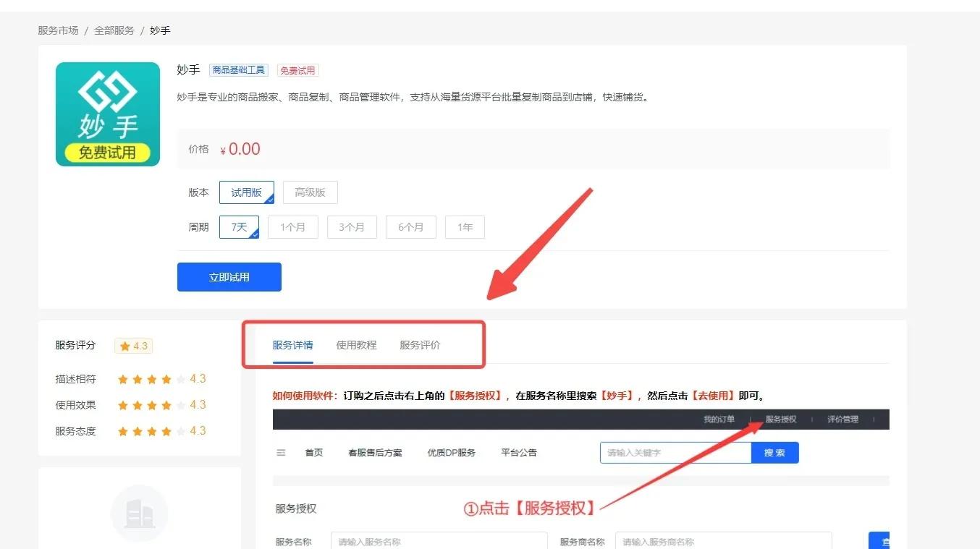Switch to the 使用教程 tab
The width and height of the screenshot is (980, 549).
click(356, 345)
